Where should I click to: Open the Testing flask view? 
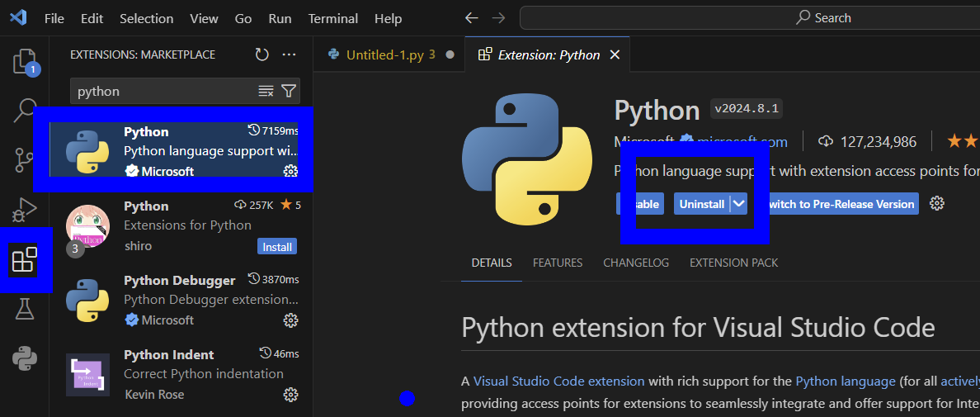(25, 309)
